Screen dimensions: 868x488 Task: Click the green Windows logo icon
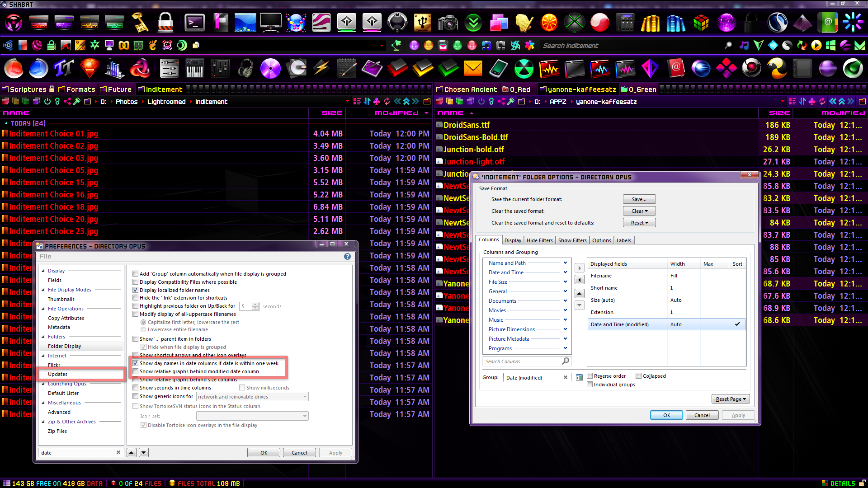click(830, 45)
